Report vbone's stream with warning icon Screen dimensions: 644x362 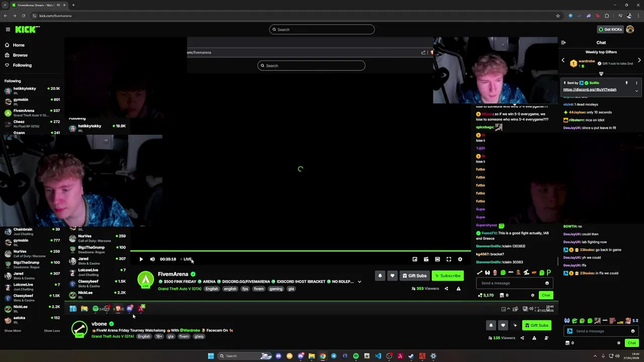[534, 338]
